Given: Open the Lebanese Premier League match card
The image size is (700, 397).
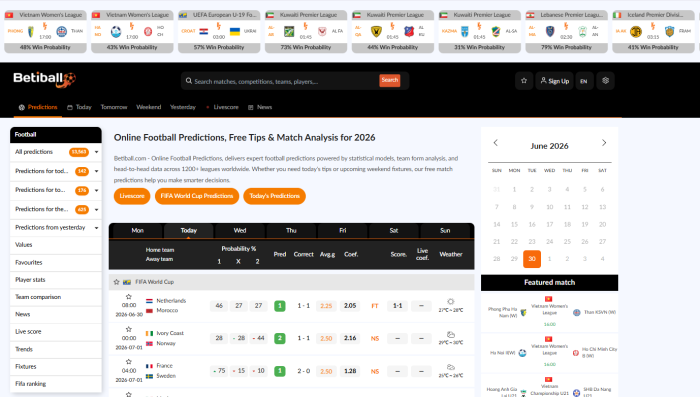Looking at the screenshot, I should 566,31.
